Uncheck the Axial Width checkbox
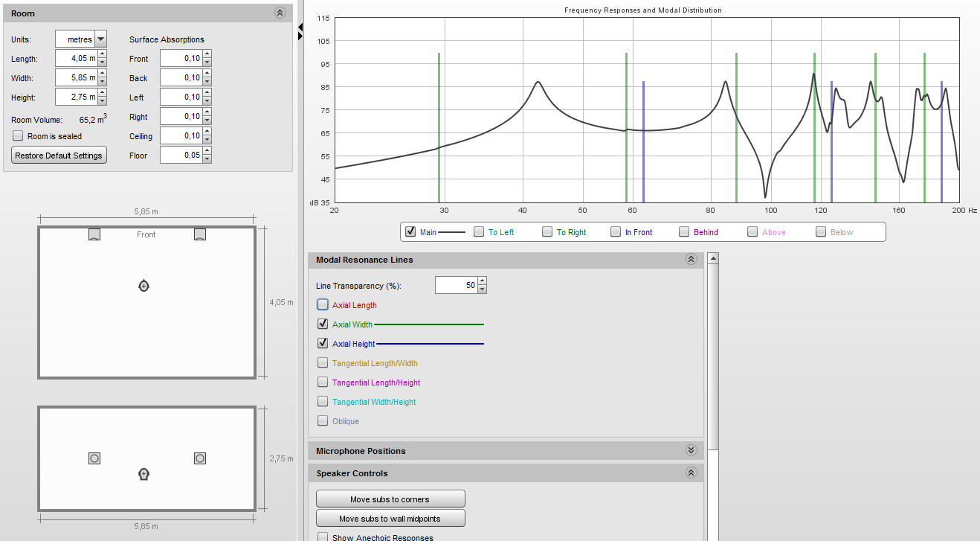This screenshot has width=980, height=541. [323, 324]
